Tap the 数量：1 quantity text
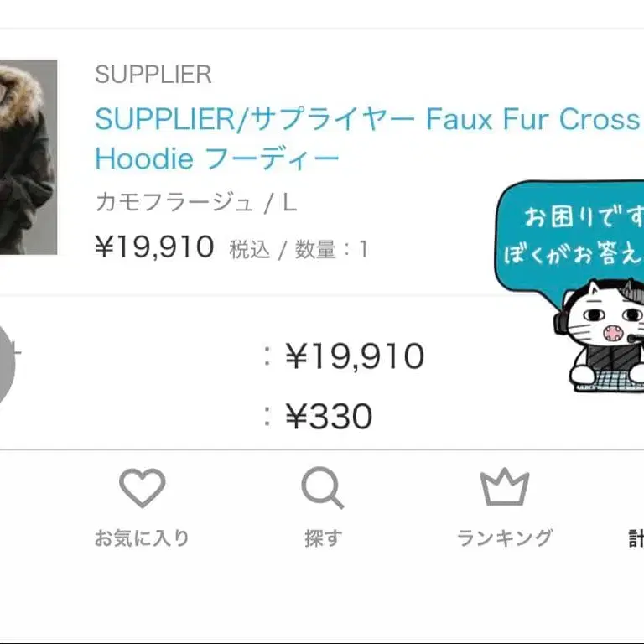 coord(331,249)
